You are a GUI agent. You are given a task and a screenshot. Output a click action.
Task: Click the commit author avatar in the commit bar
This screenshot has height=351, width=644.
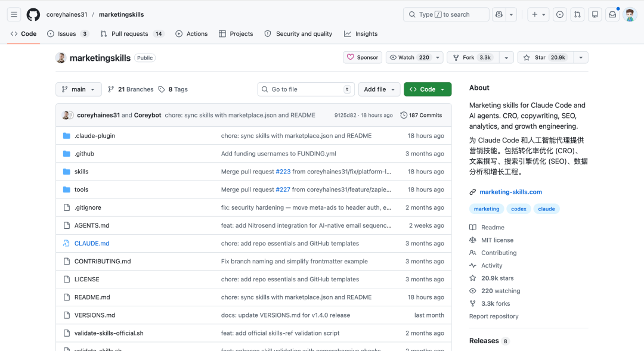[66, 116]
